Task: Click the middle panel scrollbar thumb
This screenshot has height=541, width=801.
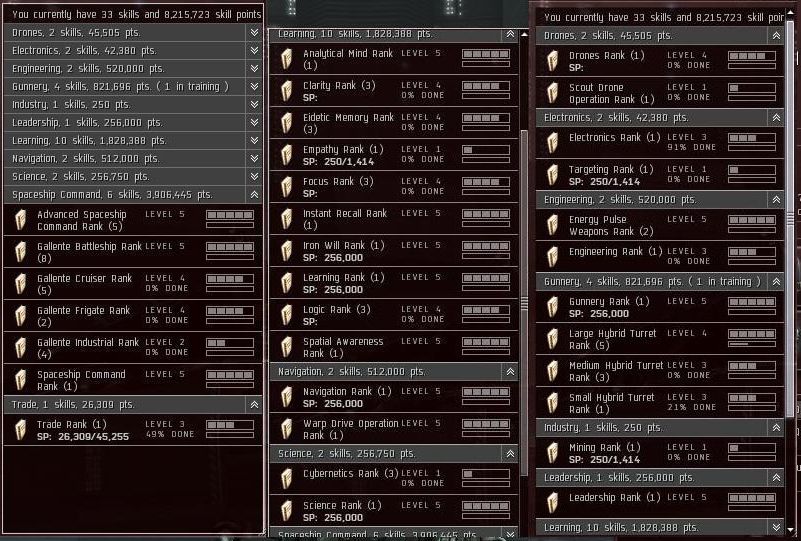Action: pyautogui.click(x=524, y=303)
